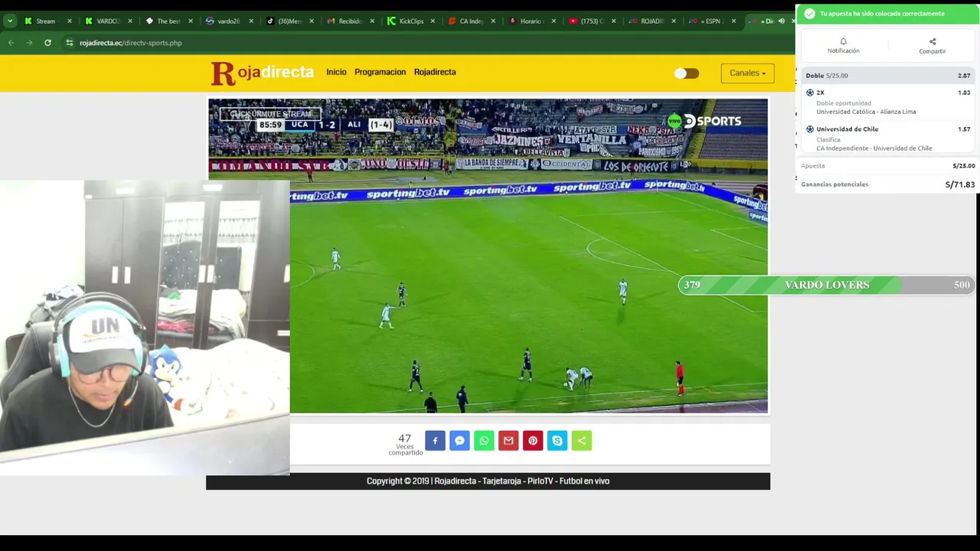Click the bet placed confirmation checkmark icon
This screenshot has width=980, height=551.
pos(810,14)
